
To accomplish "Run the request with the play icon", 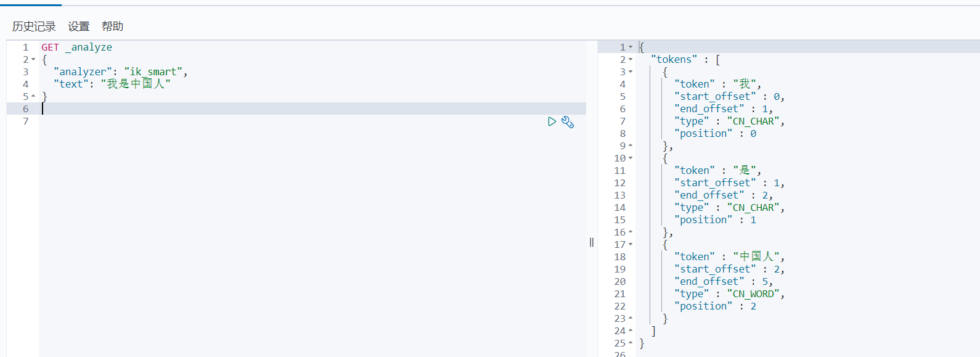I will pyautogui.click(x=552, y=121).
